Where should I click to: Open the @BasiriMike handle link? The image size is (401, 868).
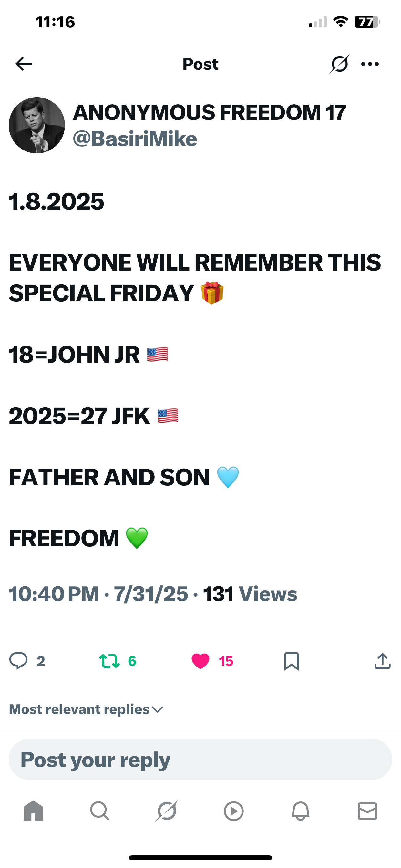click(x=135, y=139)
